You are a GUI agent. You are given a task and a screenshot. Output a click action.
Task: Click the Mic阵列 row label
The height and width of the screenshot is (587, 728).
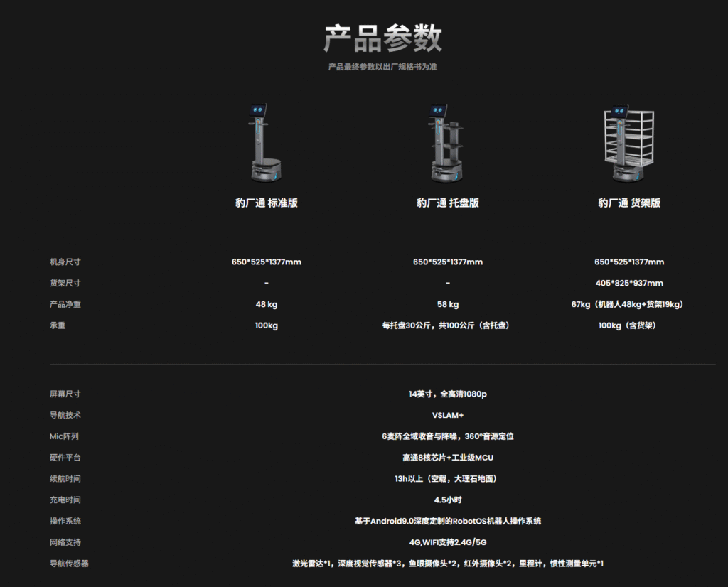[64, 437]
